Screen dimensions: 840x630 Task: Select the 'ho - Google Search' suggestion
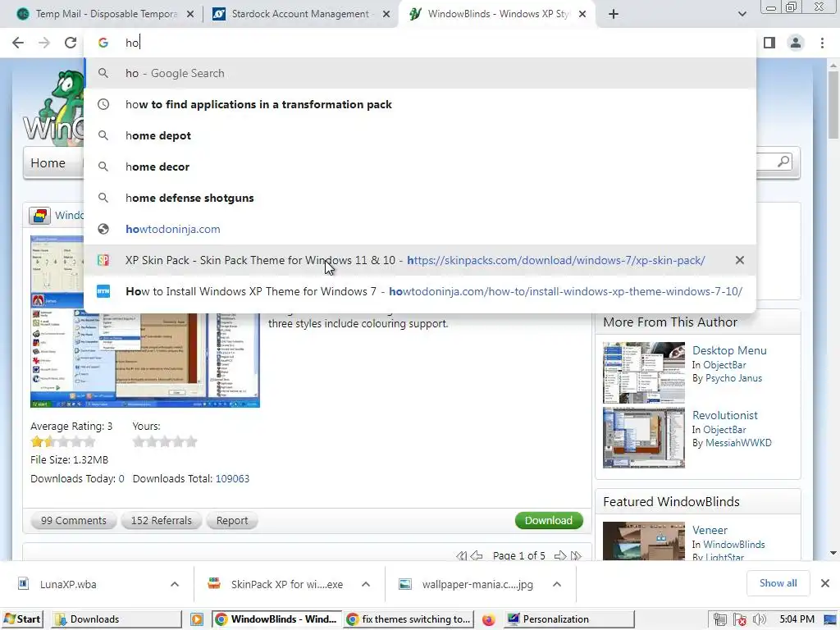tap(420, 73)
